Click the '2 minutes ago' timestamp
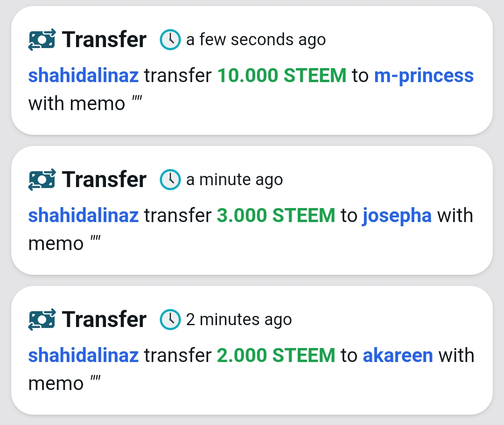This screenshot has width=504, height=425. click(239, 320)
